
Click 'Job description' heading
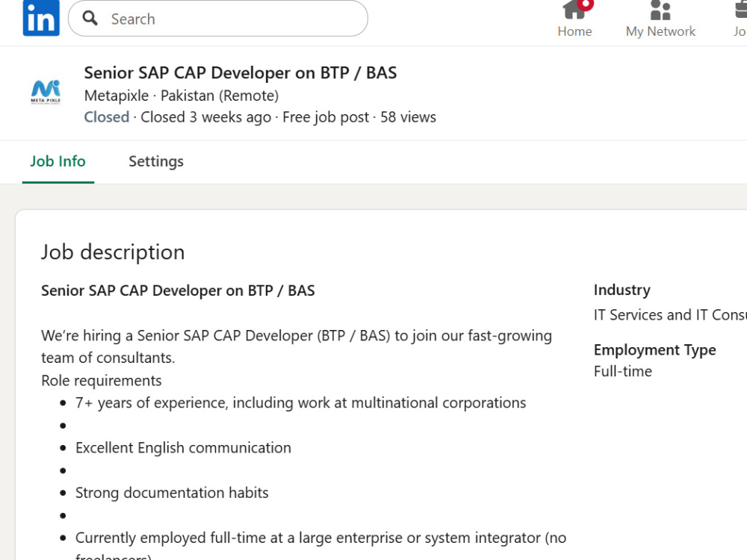click(x=113, y=252)
